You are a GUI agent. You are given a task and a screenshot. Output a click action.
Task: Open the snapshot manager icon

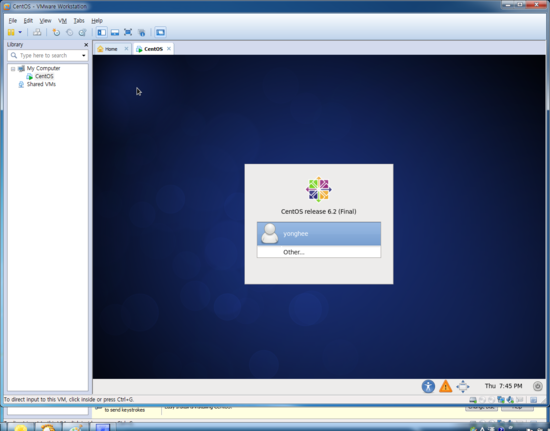82,33
